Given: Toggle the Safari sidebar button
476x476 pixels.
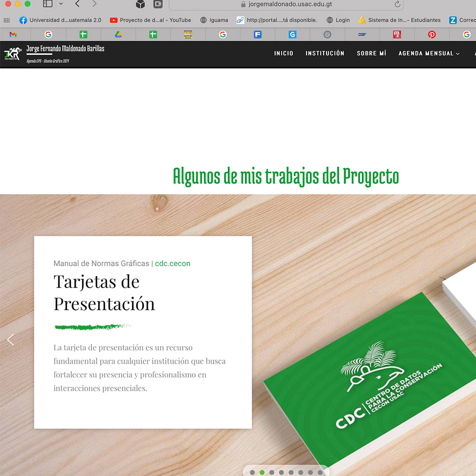Looking at the screenshot, I should tap(48, 4).
